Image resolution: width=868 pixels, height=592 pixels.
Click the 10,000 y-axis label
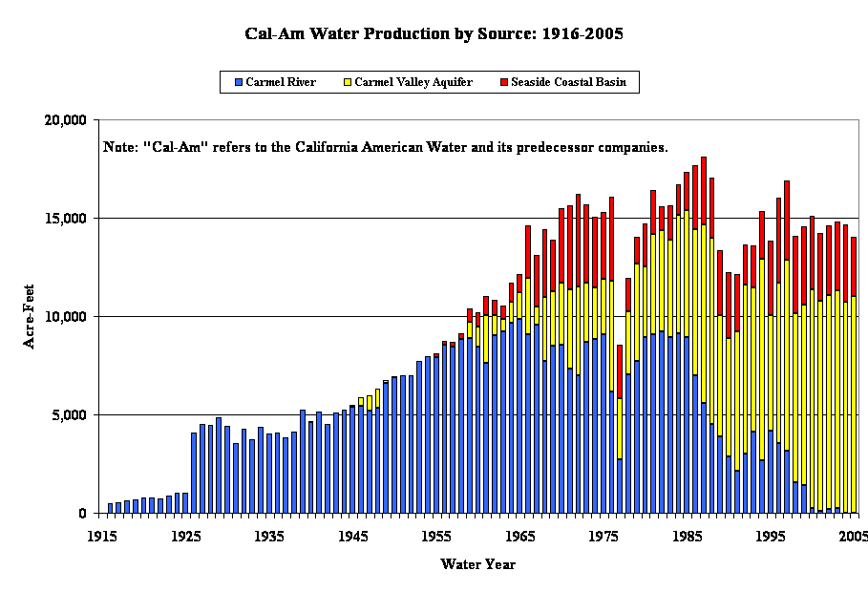65,317
